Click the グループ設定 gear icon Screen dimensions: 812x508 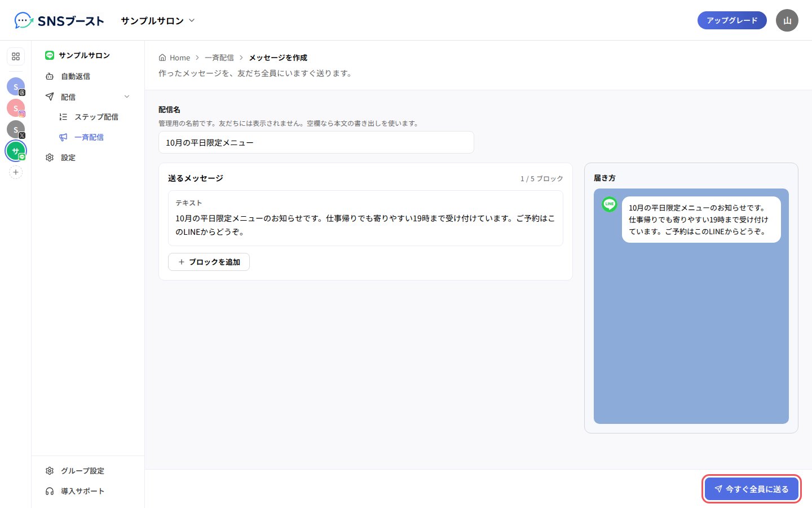tap(50, 471)
